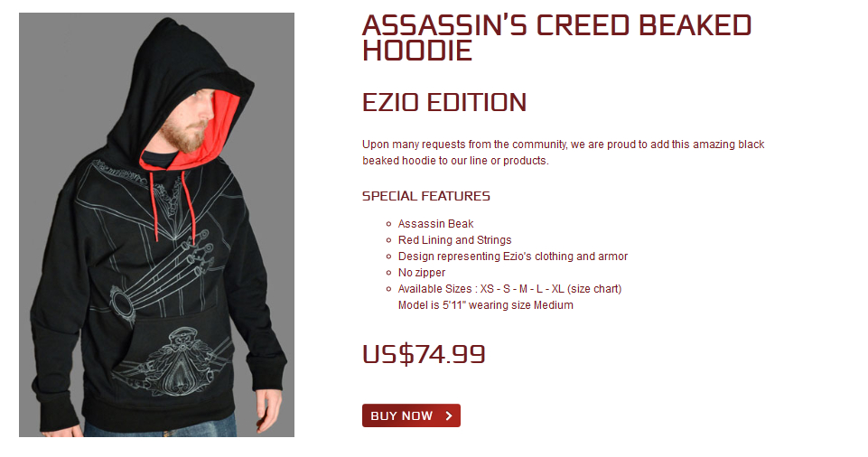Click the Special Features heading

425,196
